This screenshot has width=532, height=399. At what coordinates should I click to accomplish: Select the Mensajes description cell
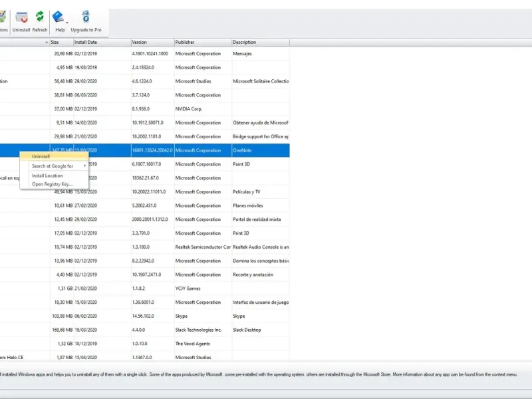pyautogui.click(x=242, y=54)
